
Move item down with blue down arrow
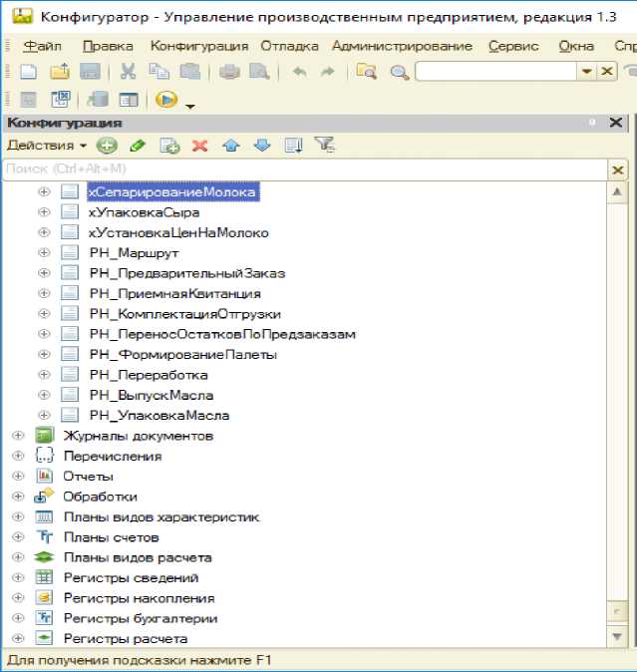tap(261, 146)
